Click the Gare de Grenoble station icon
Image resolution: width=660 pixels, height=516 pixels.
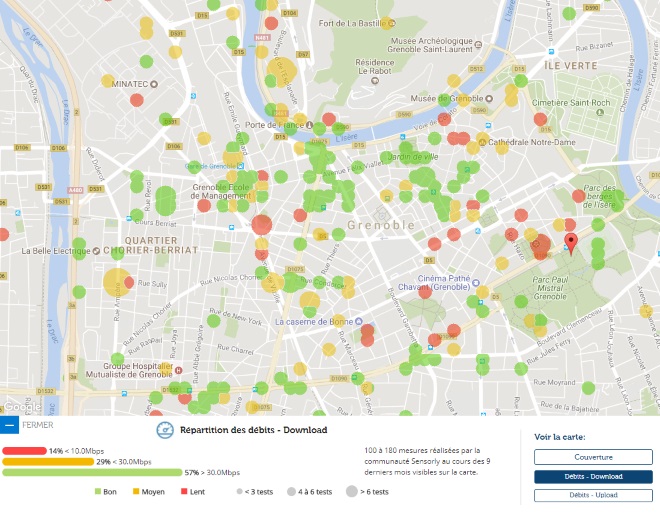[x=240, y=166]
